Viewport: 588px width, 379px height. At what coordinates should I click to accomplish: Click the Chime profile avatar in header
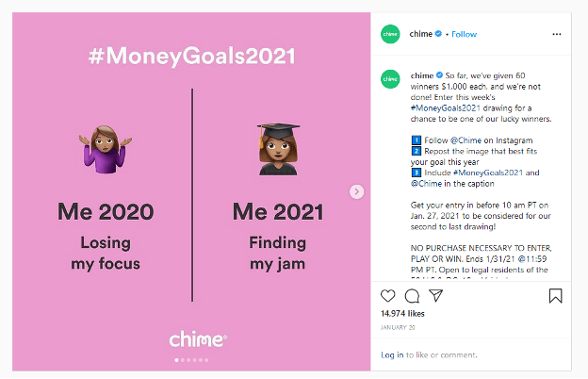[x=390, y=34]
